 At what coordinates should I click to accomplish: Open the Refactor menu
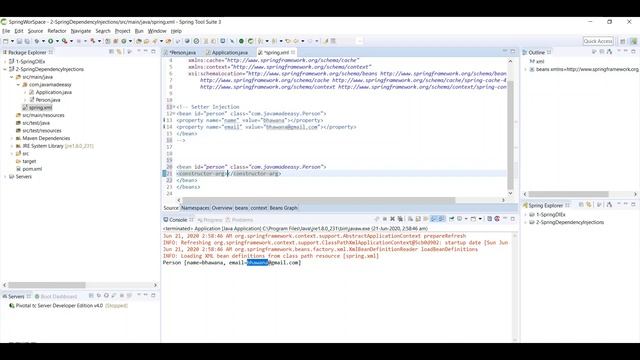click(57, 31)
